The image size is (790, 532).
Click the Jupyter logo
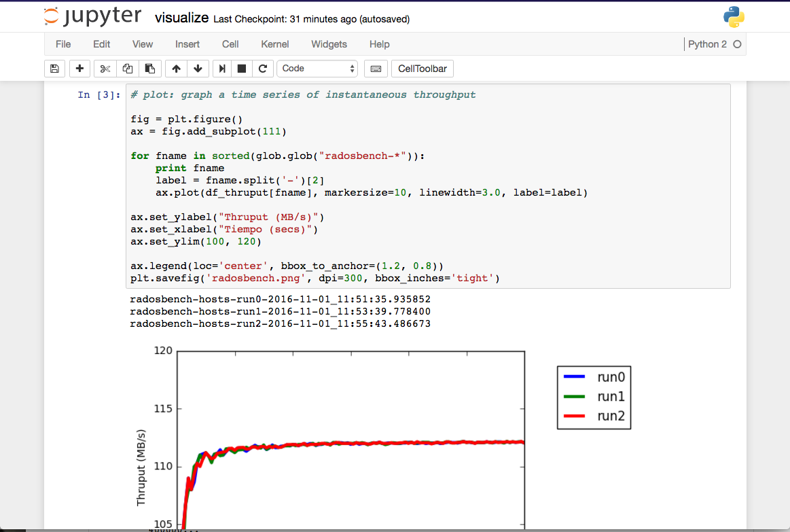coord(92,16)
